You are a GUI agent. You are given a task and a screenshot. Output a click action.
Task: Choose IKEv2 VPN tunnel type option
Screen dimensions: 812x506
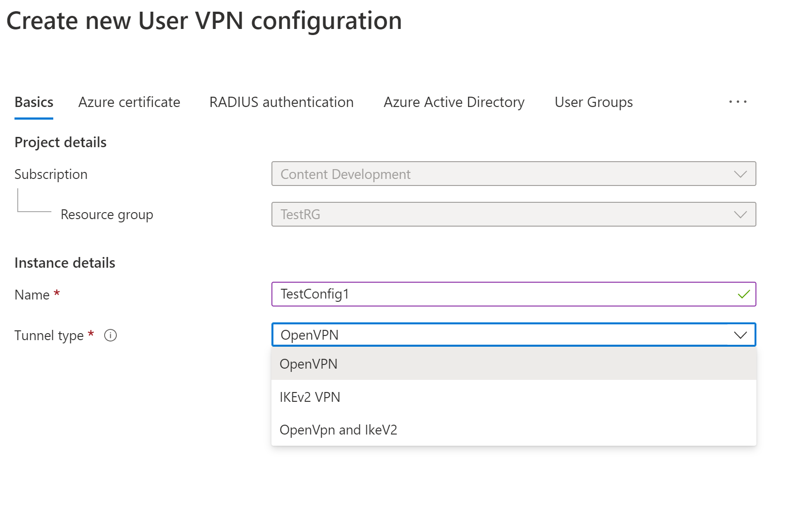310,397
